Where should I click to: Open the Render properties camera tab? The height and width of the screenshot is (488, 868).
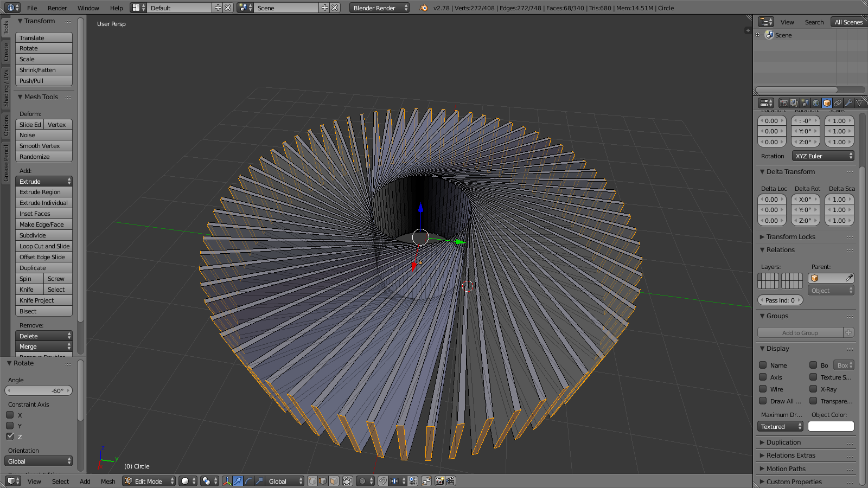783,103
